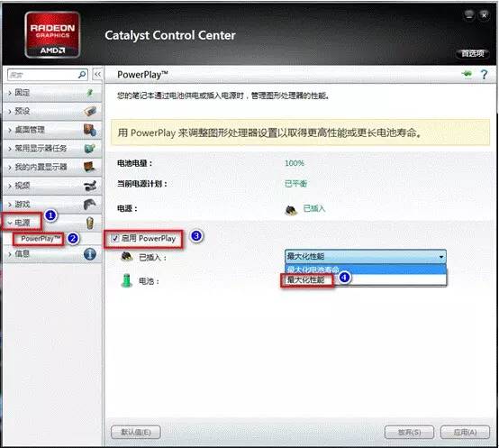Click the 游戏 gamepad icon

tap(90, 204)
